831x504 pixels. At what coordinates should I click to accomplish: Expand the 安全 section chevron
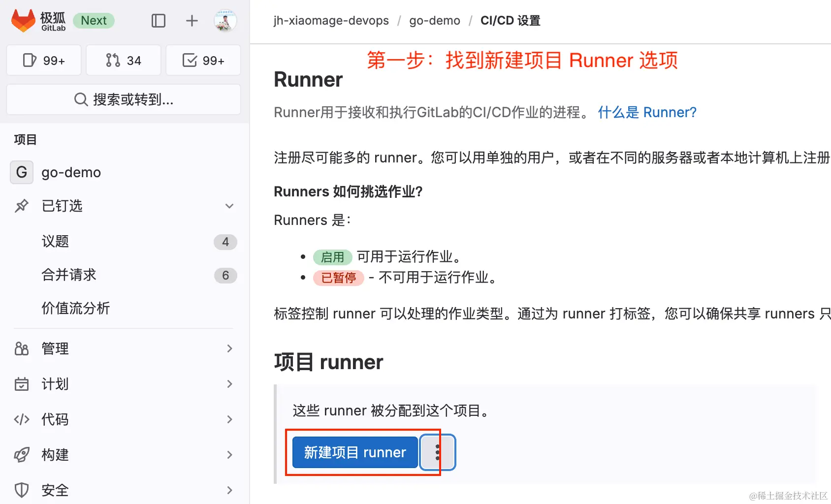(229, 490)
